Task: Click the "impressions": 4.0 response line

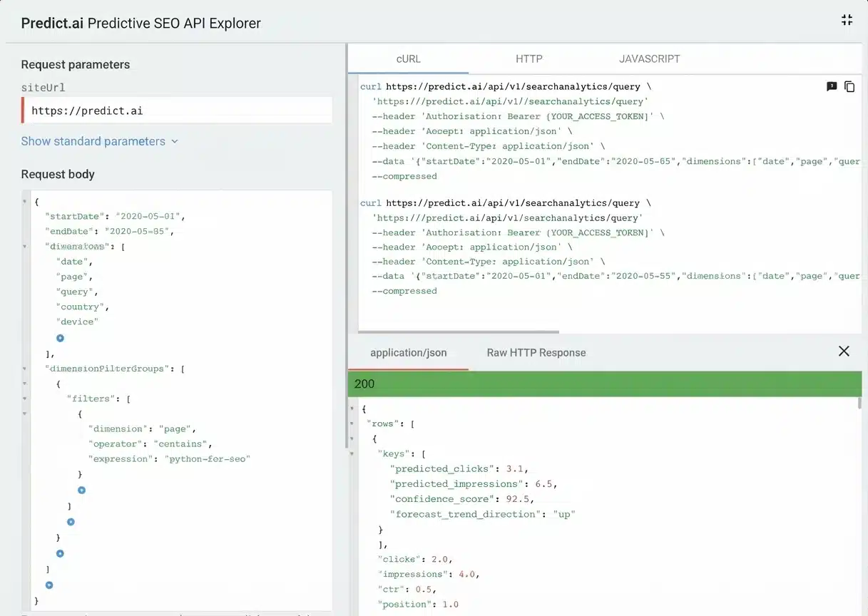Action: [430, 574]
